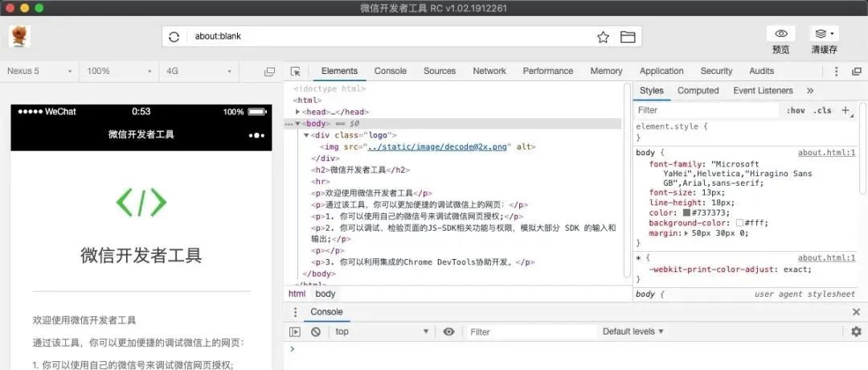The image size is (868, 370).
Task: Click the live expression eye icon
Action: (x=449, y=331)
